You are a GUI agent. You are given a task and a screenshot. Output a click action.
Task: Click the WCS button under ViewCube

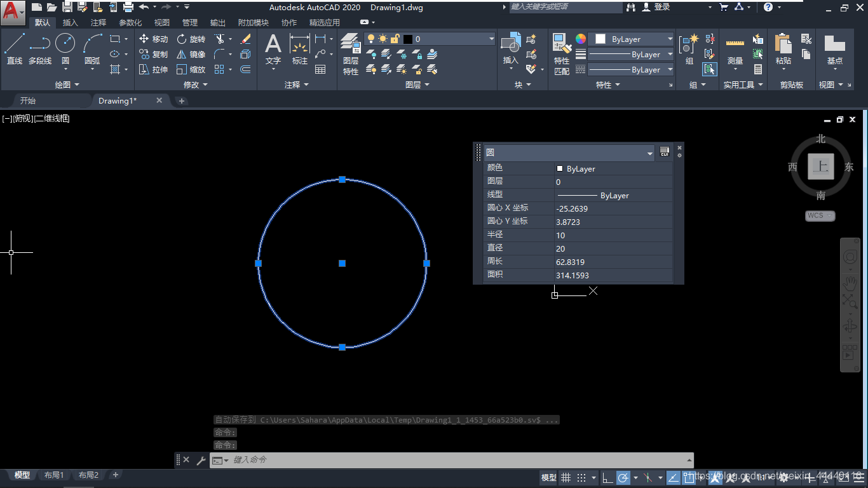point(820,215)
